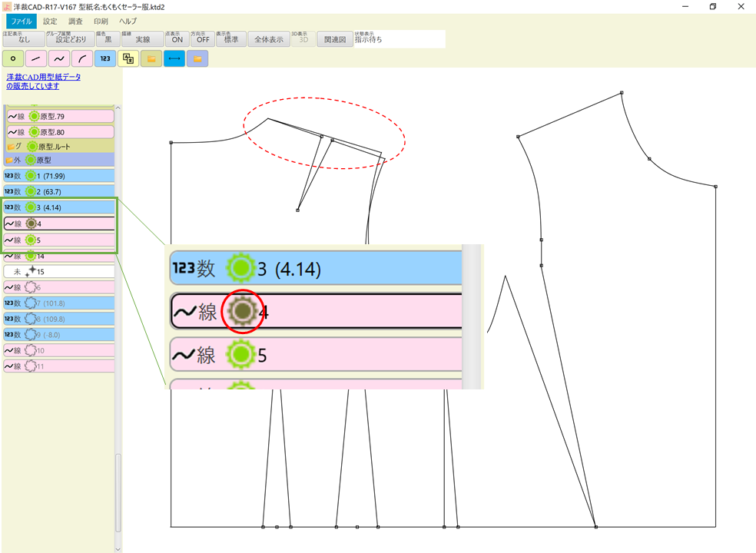
Task: Toggle the green gear on item 3 (4.14)
Action: pyautogui.click(x=32, y=207)
